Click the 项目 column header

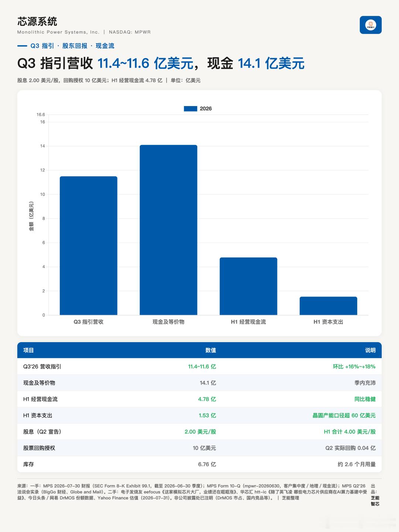[28, 350]
